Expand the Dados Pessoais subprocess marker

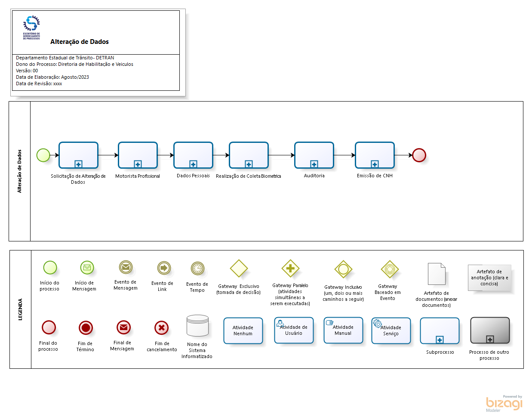(x=193, y=164)
